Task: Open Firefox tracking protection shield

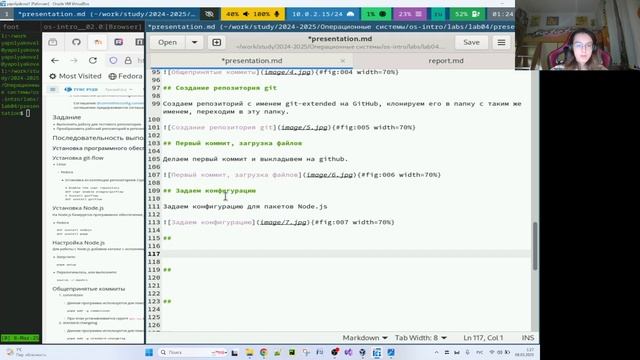Action: (x=113, y=60)
